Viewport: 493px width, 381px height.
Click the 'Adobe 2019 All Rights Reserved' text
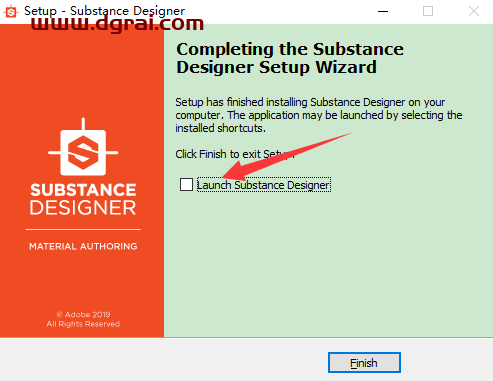click(x=83, y=319)
